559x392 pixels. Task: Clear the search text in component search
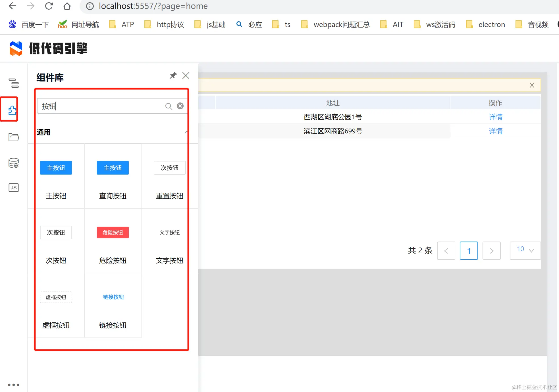[180, 106]
